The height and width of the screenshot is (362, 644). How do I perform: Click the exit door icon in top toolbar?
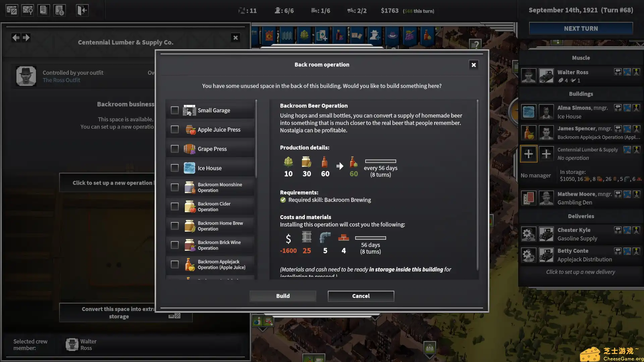[x=82, y=10]
